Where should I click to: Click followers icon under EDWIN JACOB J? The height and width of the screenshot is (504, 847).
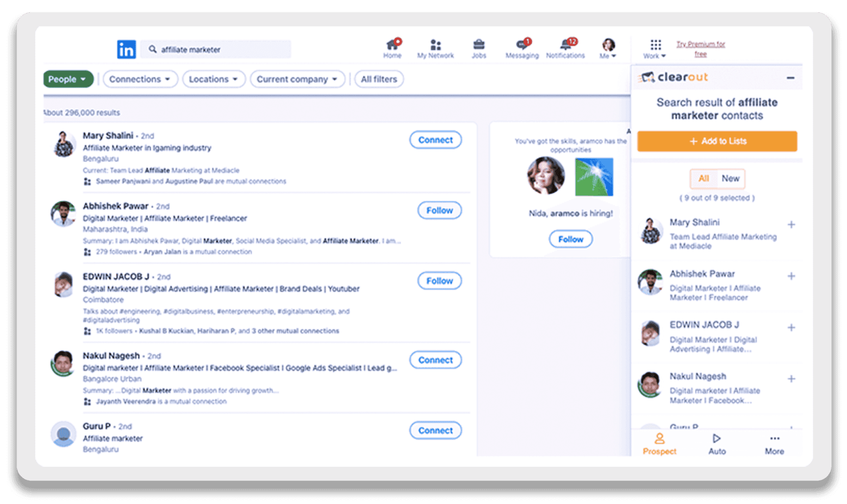click(x=87, y=331)
